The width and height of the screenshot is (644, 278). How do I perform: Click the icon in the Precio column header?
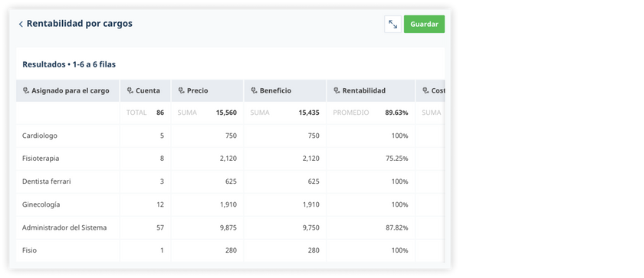[181, 90]
